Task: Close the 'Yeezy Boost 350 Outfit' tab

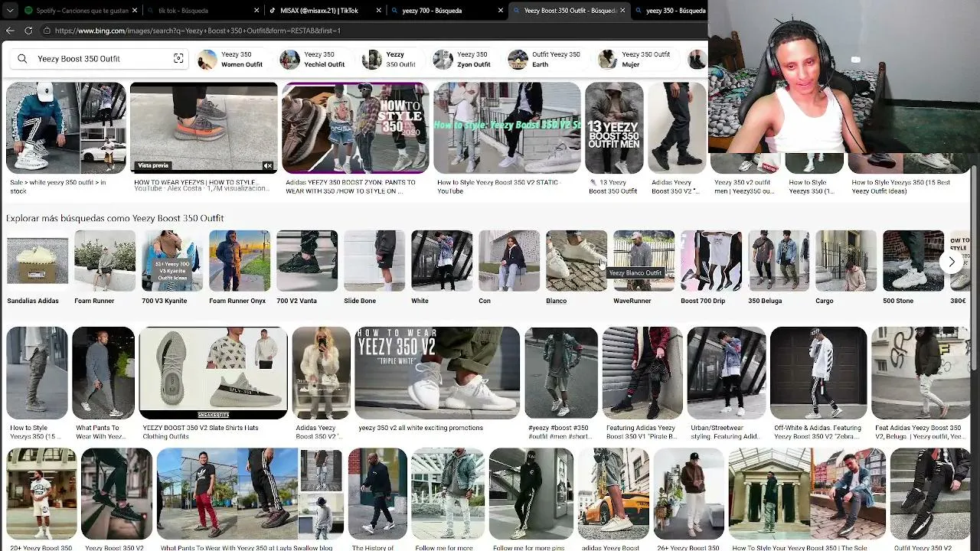Action: [622, 11]
